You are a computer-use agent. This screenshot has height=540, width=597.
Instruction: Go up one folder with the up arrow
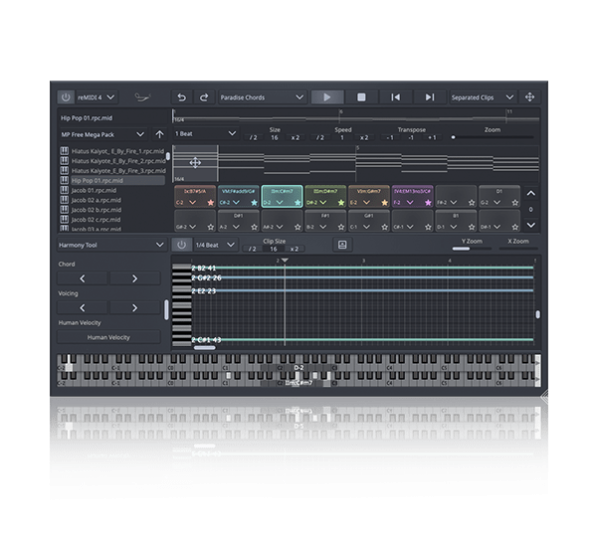pos(159,134)
